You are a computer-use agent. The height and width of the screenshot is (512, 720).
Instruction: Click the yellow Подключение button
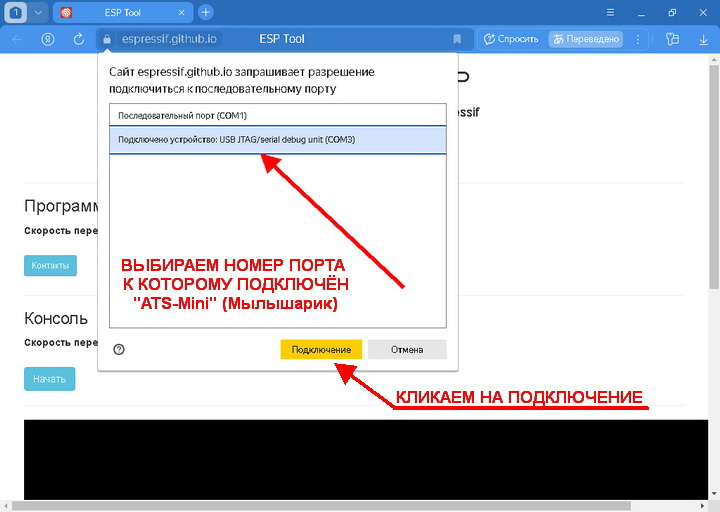click(x=321, y=349)
